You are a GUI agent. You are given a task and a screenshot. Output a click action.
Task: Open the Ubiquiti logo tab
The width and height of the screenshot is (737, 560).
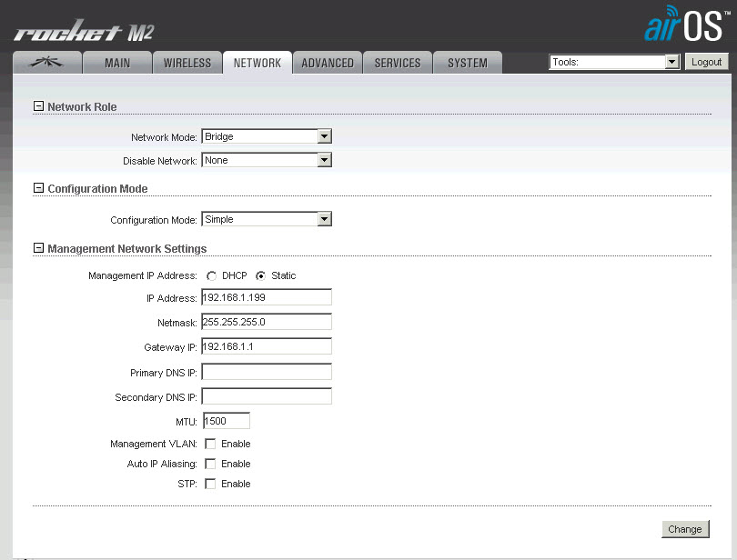coord(46,63)
